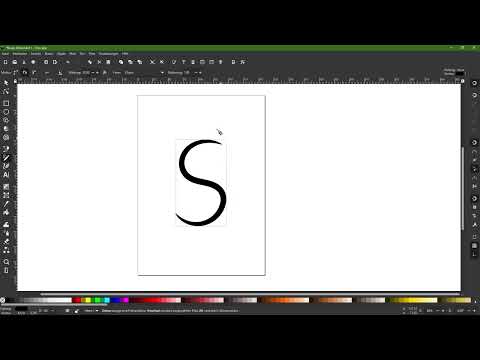Viewport: 480px width, 360px height.
Task: Open the Objekt menu
Action: 61,54
